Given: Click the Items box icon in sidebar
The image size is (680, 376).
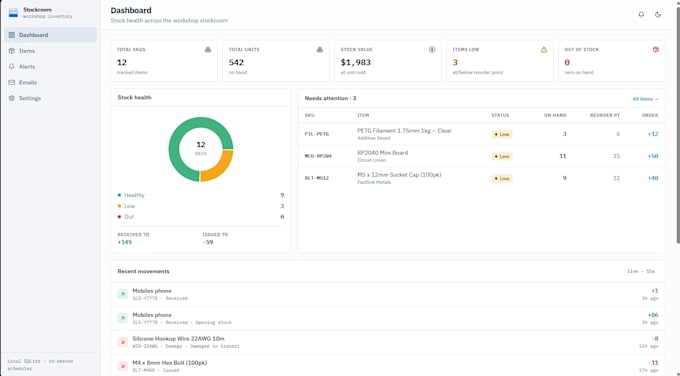Looking at the screenshot, I should 12,51.
